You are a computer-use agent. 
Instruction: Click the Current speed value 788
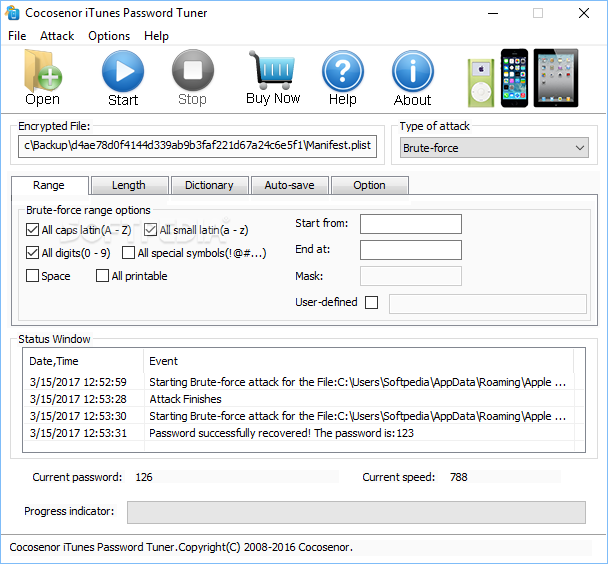(x=459, y=477)
